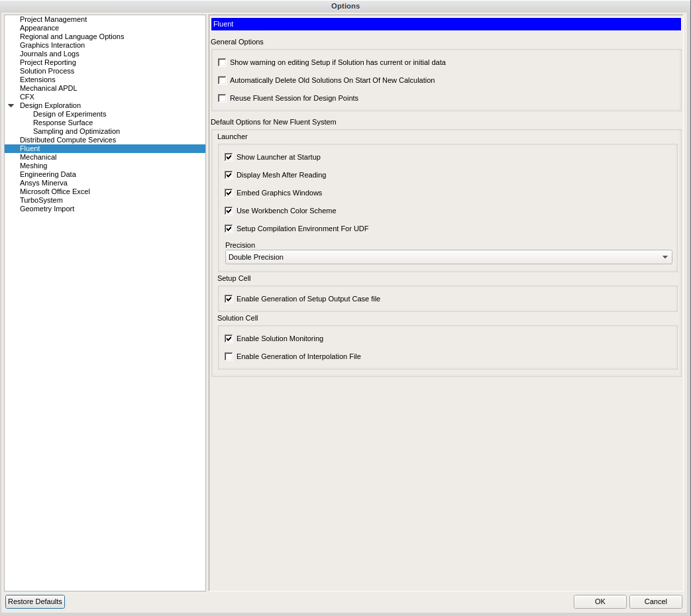Toggle Use Workbench Color Scheme checkbox

(x=229, y=211)
